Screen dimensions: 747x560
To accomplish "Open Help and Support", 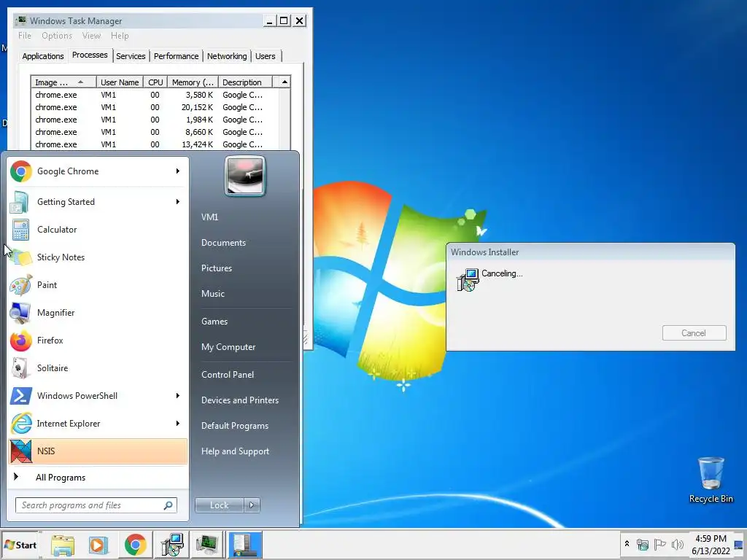I will pos(235,451).
